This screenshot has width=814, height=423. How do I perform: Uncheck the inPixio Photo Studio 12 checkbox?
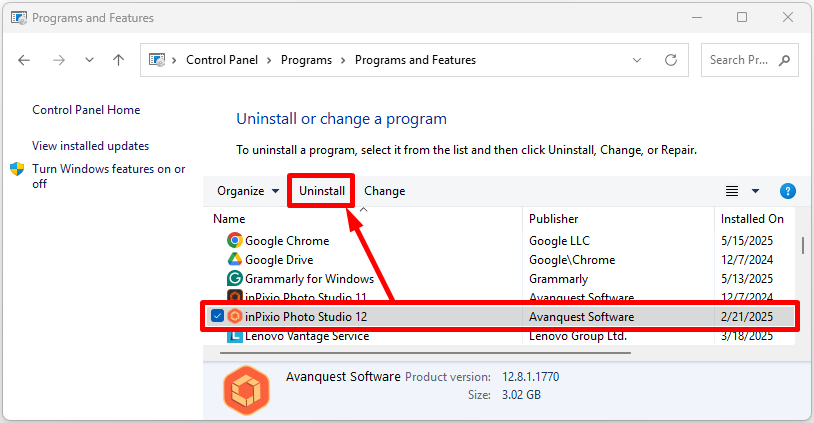click(x=218, y=316)
